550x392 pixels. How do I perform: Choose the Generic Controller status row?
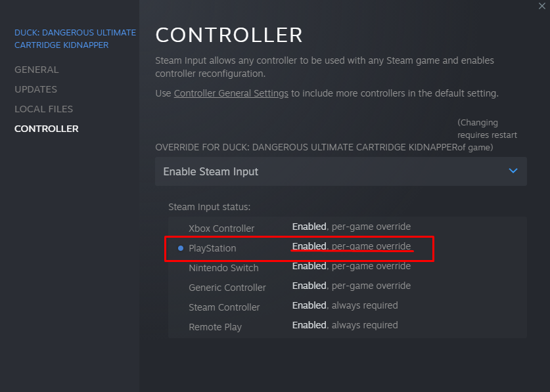coord(227,288)
